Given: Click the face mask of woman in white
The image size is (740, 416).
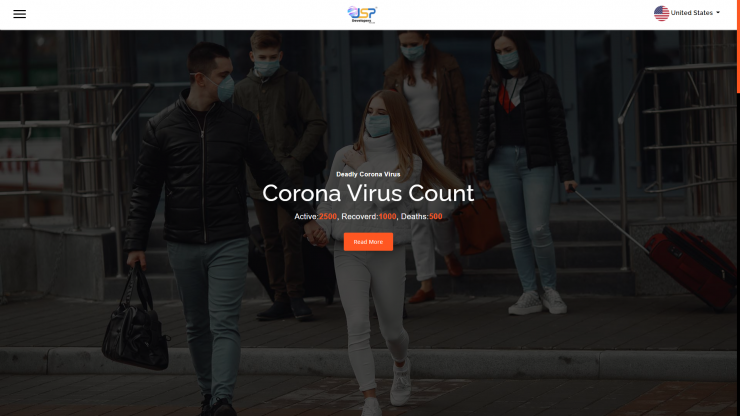Looking at the screenshot, I should [378, 126].
